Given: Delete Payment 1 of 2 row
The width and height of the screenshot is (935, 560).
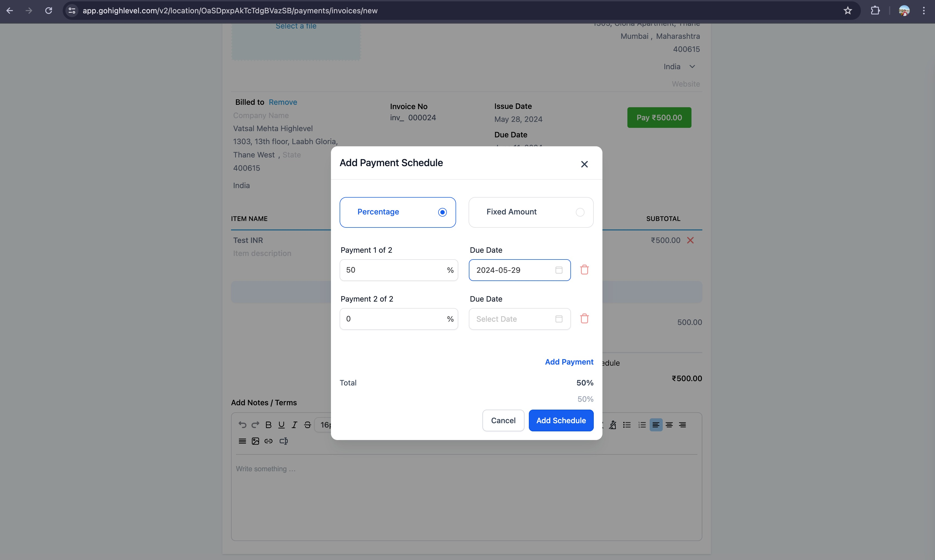Looking at the screenshot, I should tap(584, 270).
